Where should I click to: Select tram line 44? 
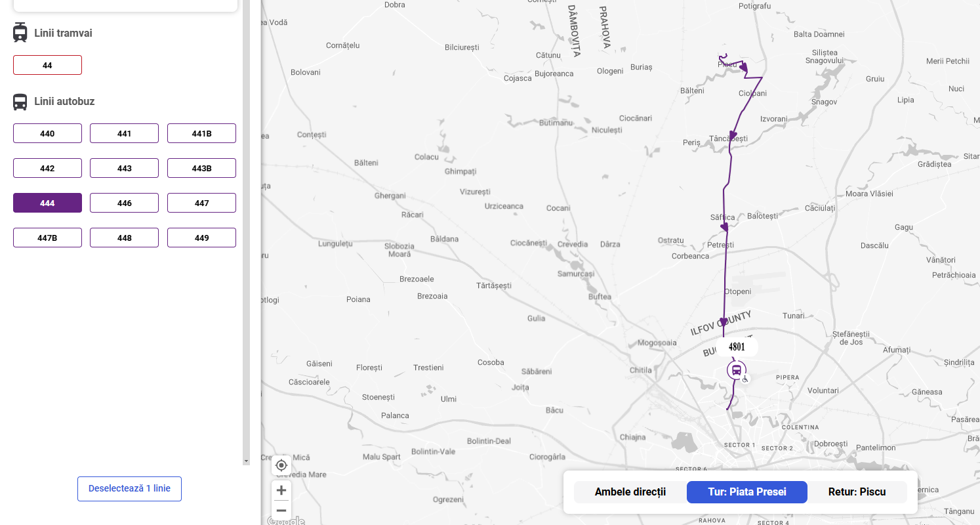pos(47,65)
